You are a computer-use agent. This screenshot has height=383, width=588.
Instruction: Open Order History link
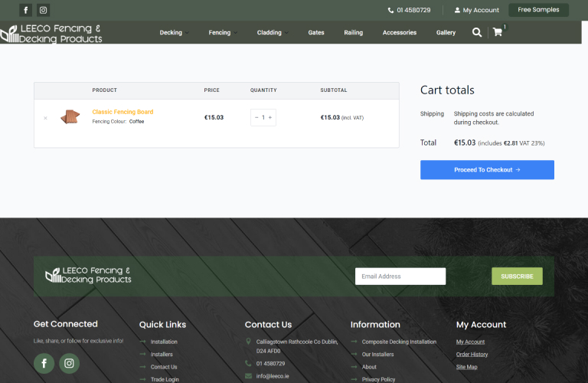click(472, 354)
